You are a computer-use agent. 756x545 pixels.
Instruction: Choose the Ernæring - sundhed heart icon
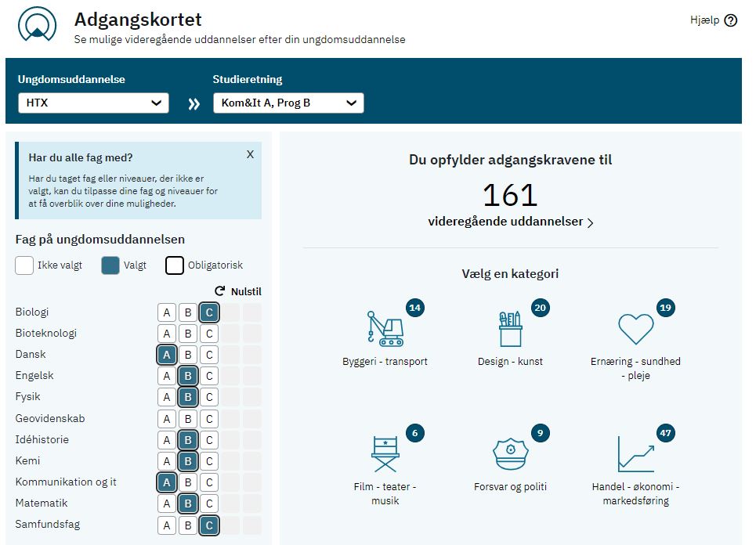pyautogui.click(x=635, y=329)
